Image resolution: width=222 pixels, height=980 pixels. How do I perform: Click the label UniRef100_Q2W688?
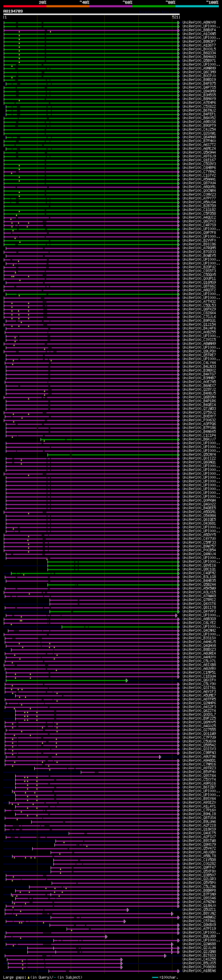point(199,944)
